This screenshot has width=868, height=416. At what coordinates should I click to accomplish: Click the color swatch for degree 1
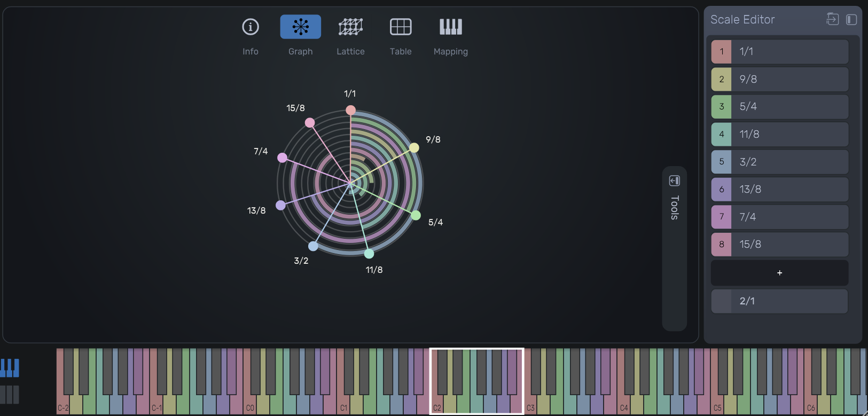click(x=721, y=52)
